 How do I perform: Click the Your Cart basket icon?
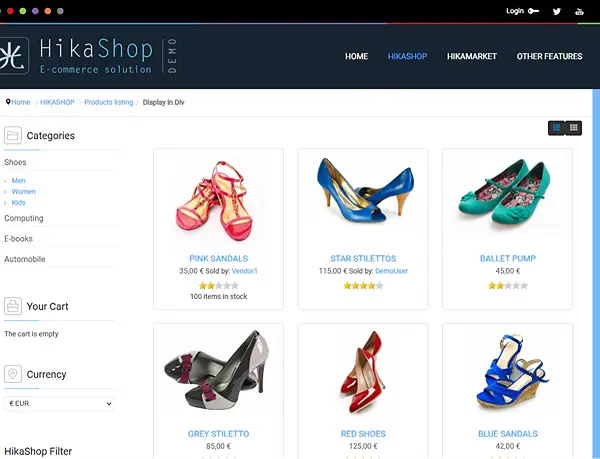click(x=13, y=306)
